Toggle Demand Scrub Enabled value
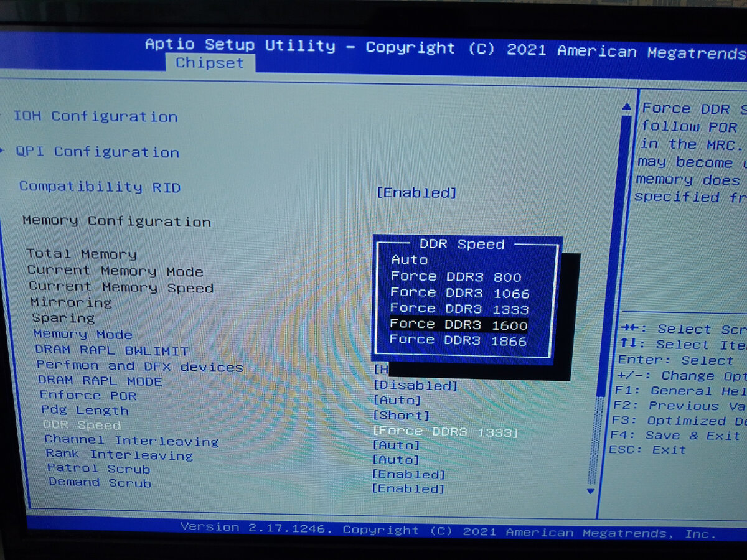Screen dimensions: 747x560 [x=408, y=488]
